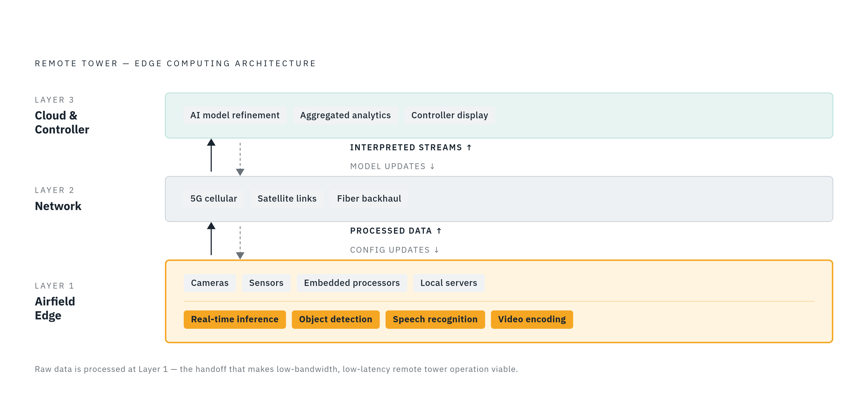868x409 pixels.
Task: Click the PROCESSED DATA label
Action: tap(396, 231)
